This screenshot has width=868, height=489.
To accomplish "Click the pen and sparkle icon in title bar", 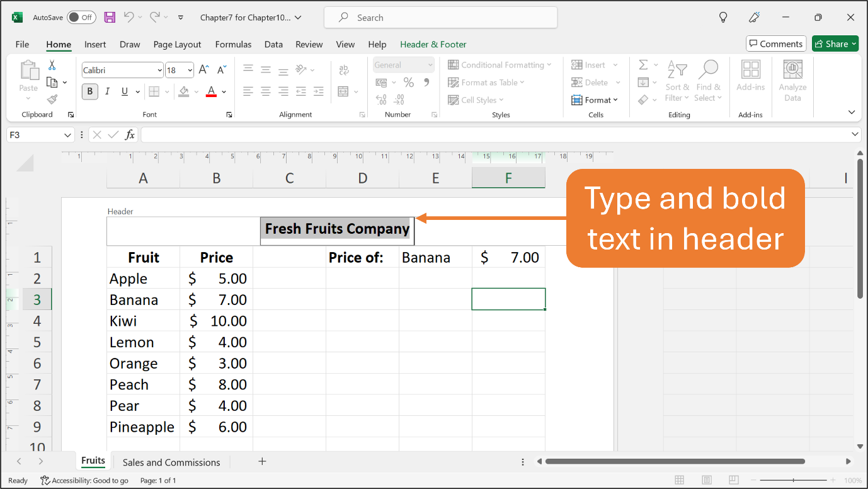I will coord(754,18).
